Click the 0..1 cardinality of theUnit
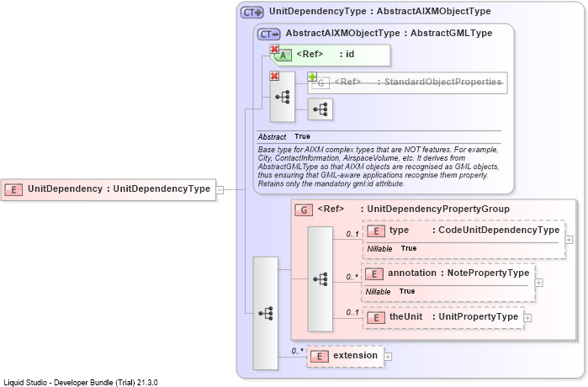The image size is (588, 387). click(352, 312)
